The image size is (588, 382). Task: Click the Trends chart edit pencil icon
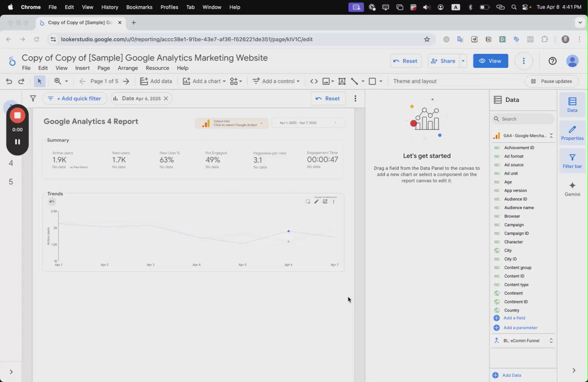(x=316, y=202)
